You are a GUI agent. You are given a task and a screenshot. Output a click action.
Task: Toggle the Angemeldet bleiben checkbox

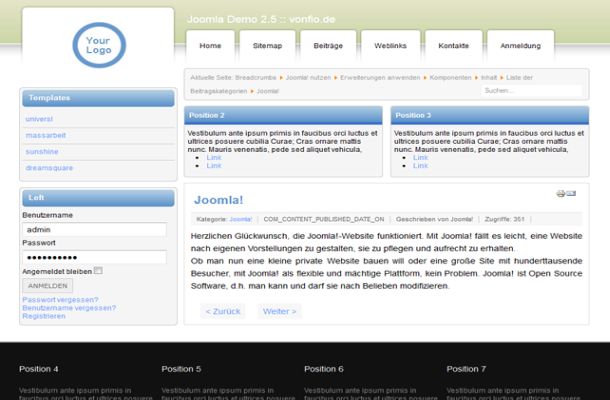(98, 270)
